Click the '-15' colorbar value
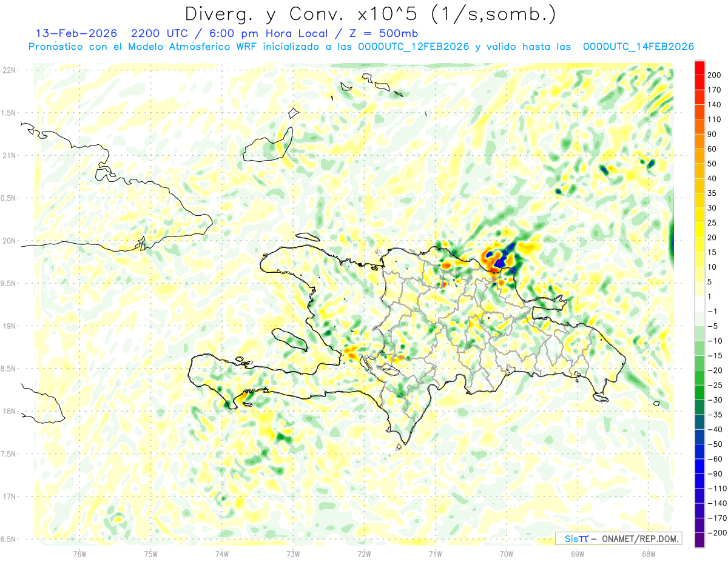The height and width of the screenshot is (562, 728). pyautogui.click(x=715, y=356)
